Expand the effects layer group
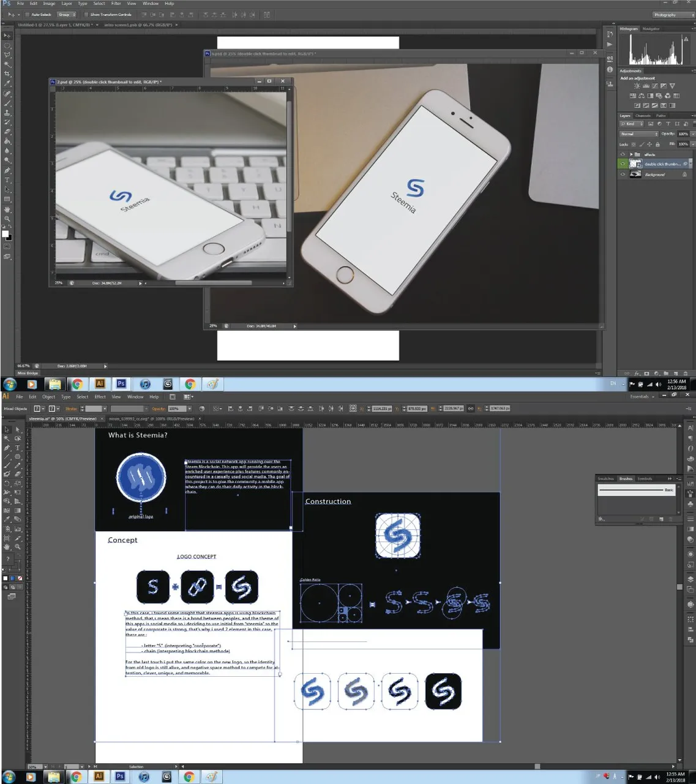The height and width of the screenshot is (784, 696). (x=631, y=154)
